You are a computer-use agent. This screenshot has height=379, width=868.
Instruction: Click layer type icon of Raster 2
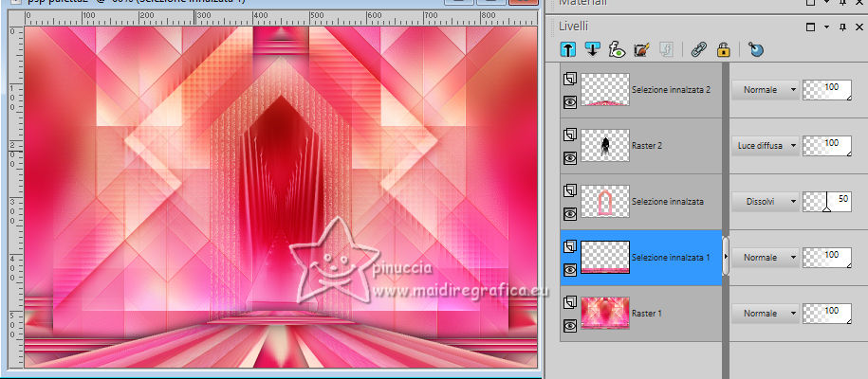click(570, 135)
